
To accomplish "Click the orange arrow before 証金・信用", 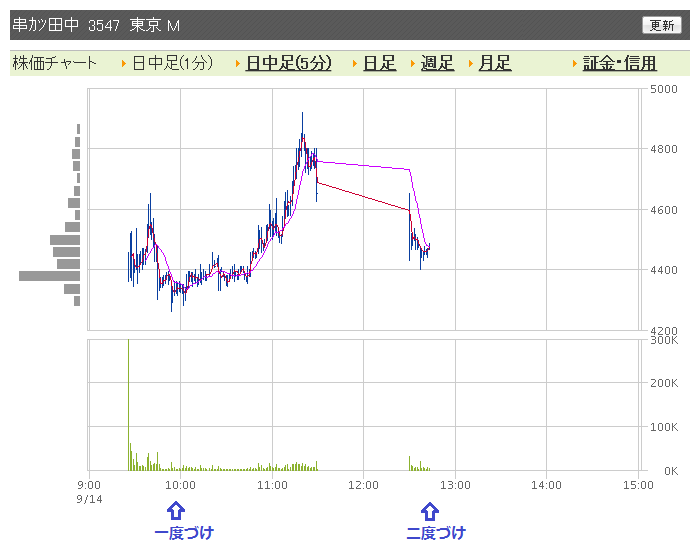I will click(x=575, y=64).
